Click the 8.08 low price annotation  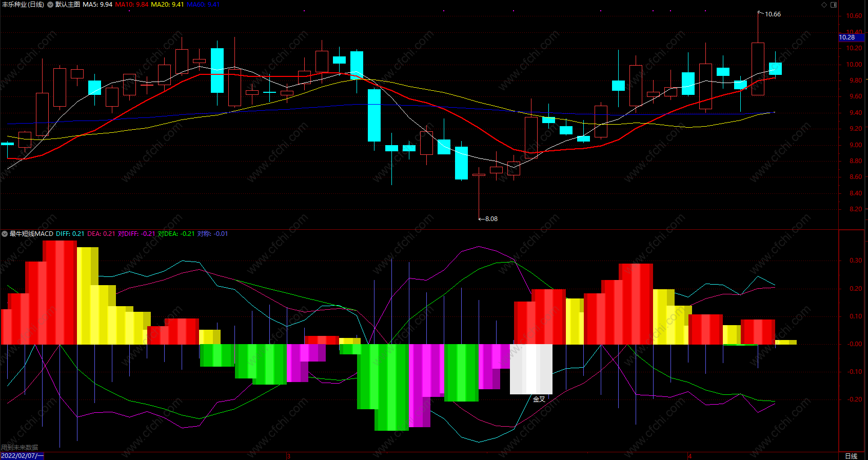point(491,219)
